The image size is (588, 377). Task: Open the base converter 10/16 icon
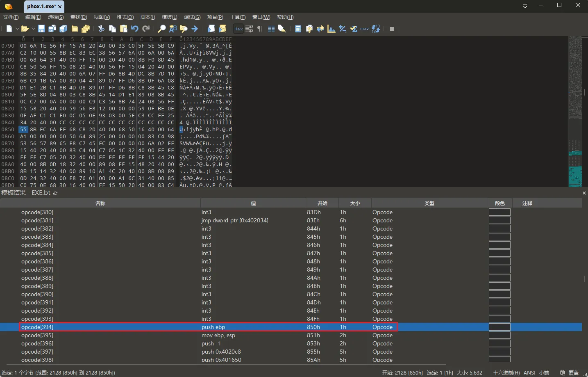coord(376,29)
